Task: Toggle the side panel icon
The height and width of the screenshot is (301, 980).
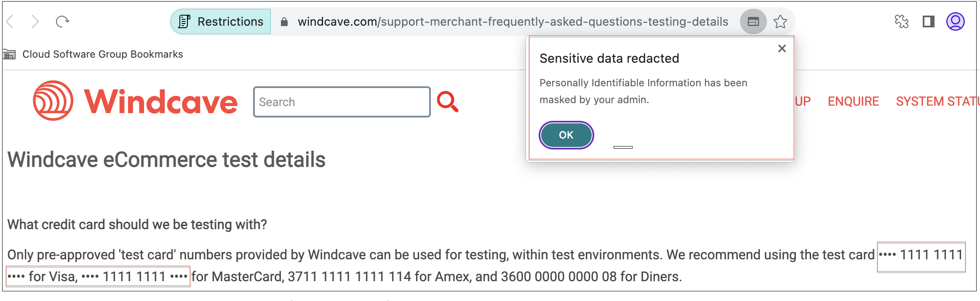Action: point(929,21)
